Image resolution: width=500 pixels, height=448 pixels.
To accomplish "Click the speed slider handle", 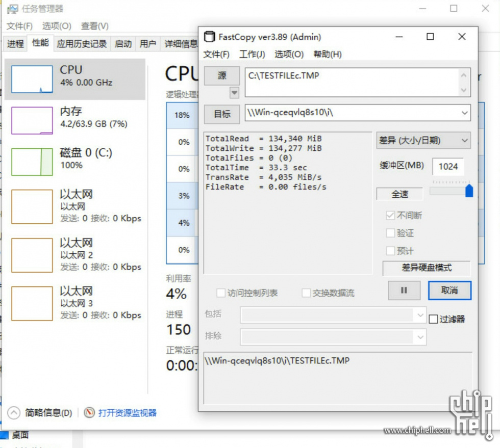I will [x=469, y=191].
